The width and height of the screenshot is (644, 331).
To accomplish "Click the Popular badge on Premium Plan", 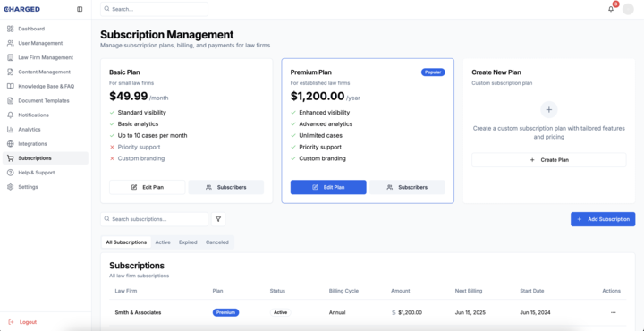I will (433, 72).
